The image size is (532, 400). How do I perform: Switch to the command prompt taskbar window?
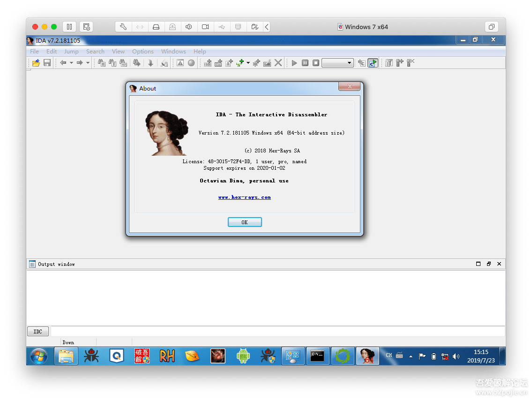[318, 356]
